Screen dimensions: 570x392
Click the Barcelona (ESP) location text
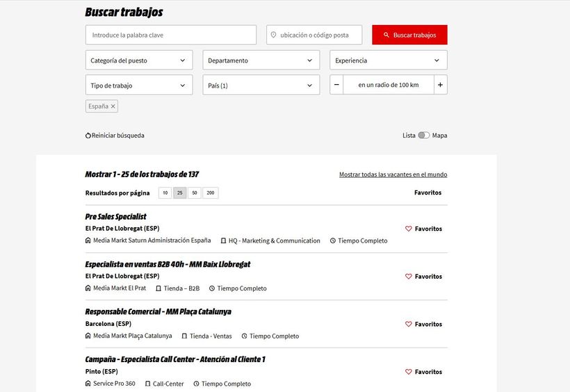[x=108, y=324]
